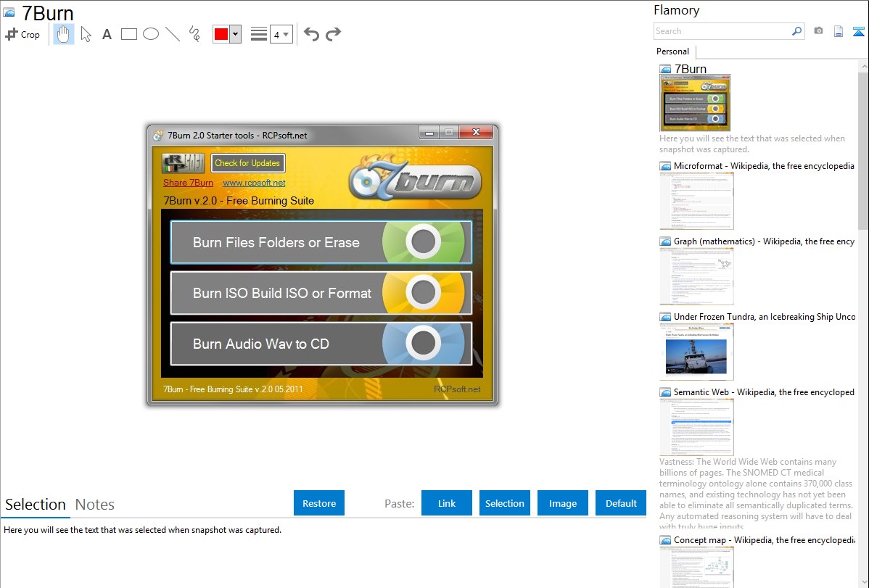Click the Semantic Web snapshot title

pos(764,392)
